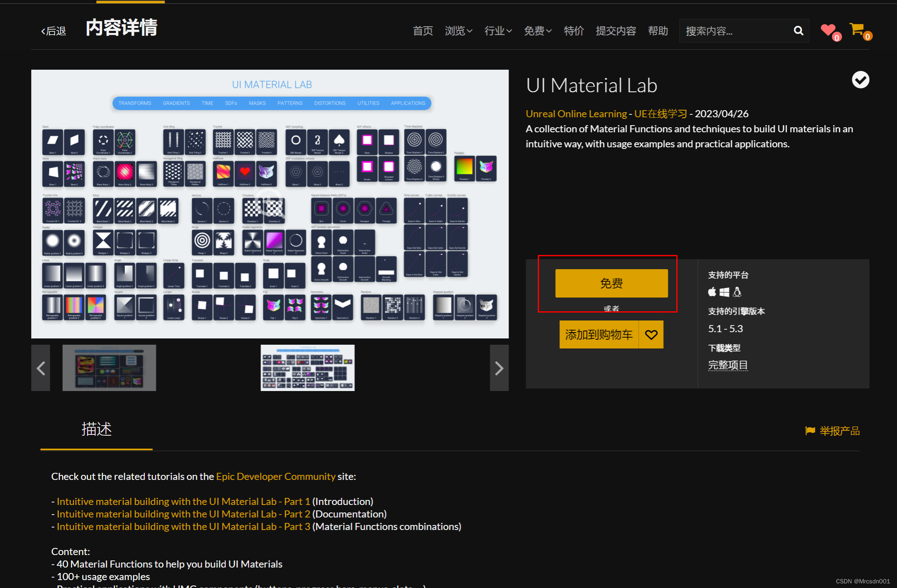Open the tutorial Part 3 link
Viewport: 897px width, 588px height.
coord(184,526)
